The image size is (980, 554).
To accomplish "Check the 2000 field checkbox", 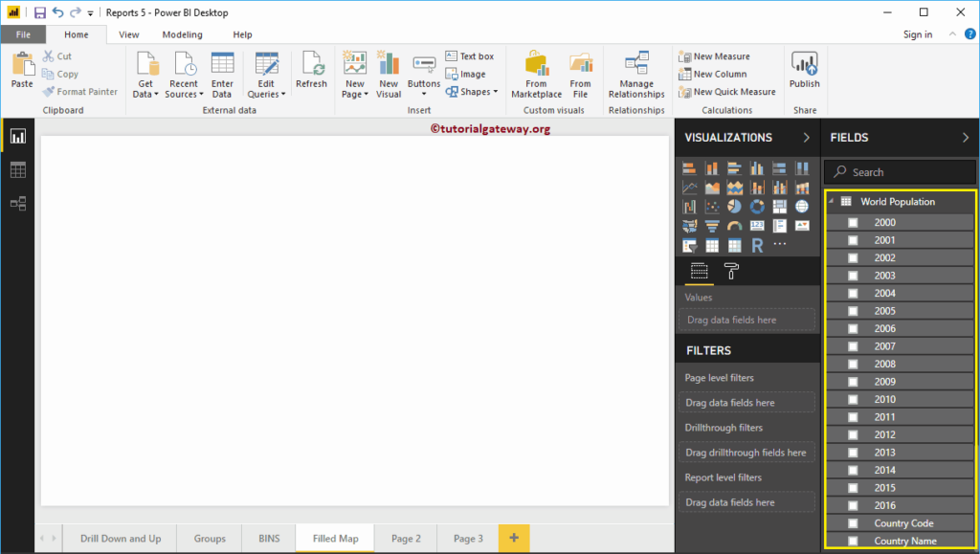I will [x=853, y=222].
